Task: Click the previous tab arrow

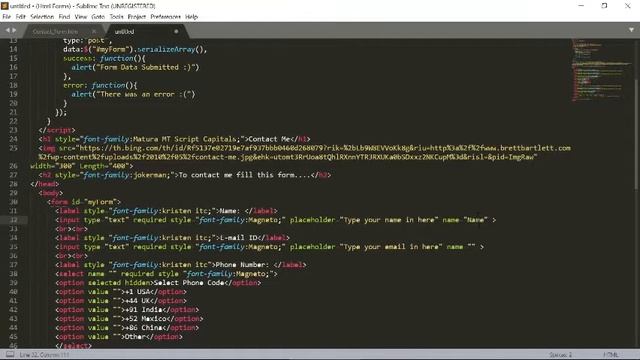Action: [7, 30]
